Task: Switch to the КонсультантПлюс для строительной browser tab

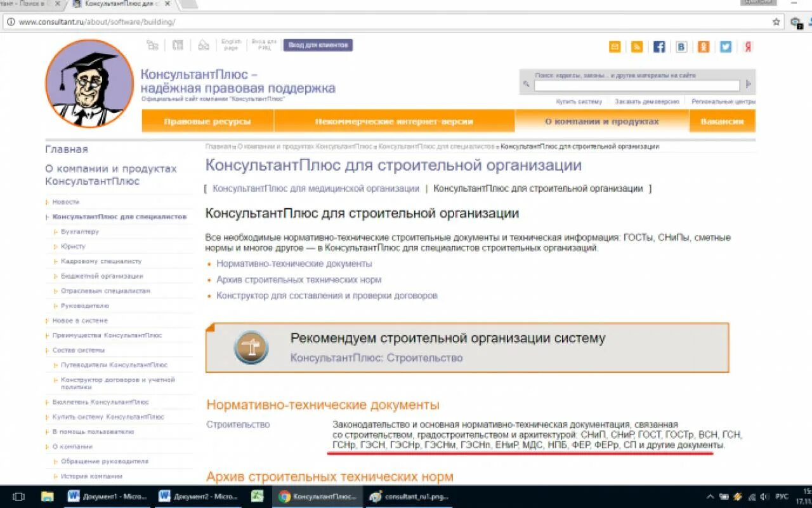Action: pos(121,4)
